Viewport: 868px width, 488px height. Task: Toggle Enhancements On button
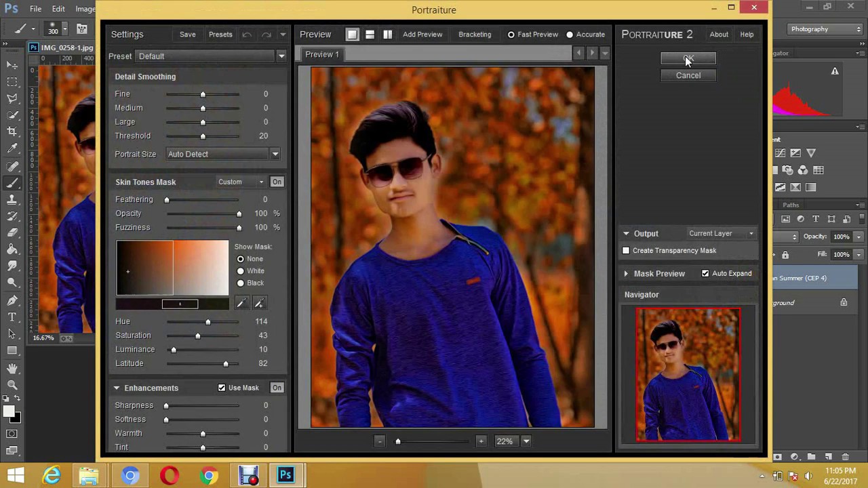[x=277, y=388]
